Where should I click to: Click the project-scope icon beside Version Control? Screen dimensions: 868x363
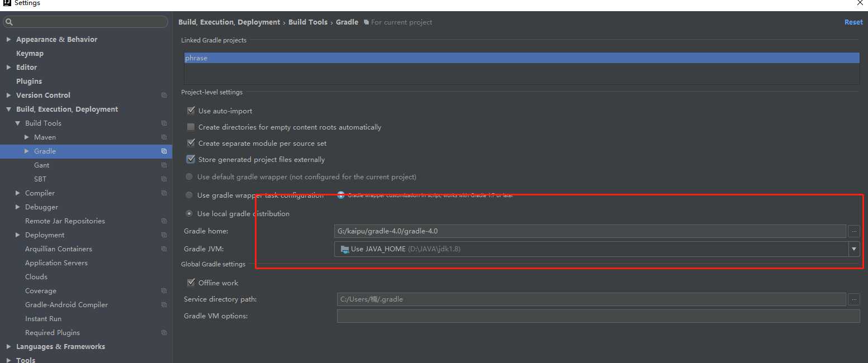[x=164, y=95]
